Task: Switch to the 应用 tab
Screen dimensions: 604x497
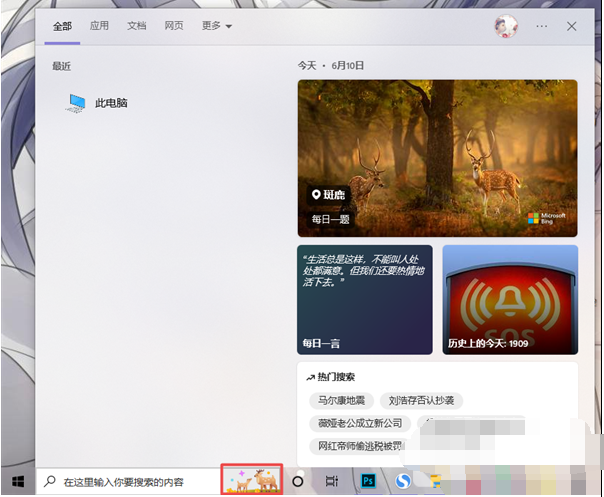Action: coord(99,26)
